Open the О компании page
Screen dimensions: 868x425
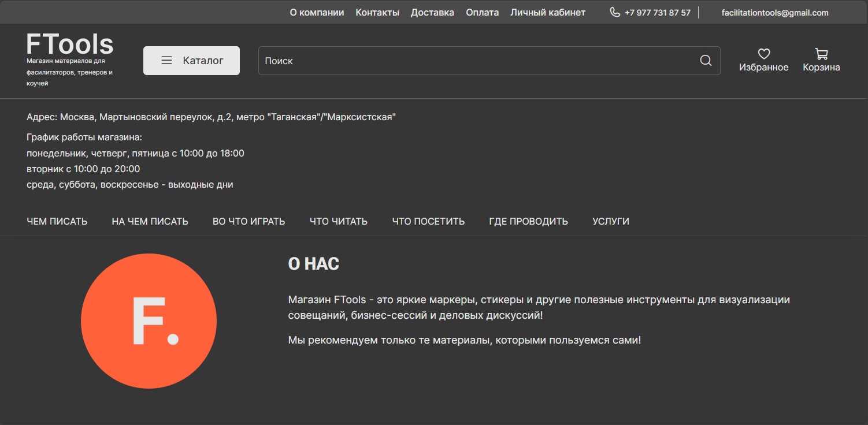click(317, 12)
